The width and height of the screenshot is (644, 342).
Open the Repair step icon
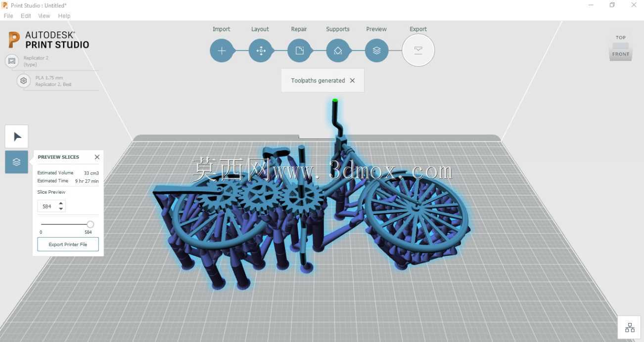pos(299,50)
